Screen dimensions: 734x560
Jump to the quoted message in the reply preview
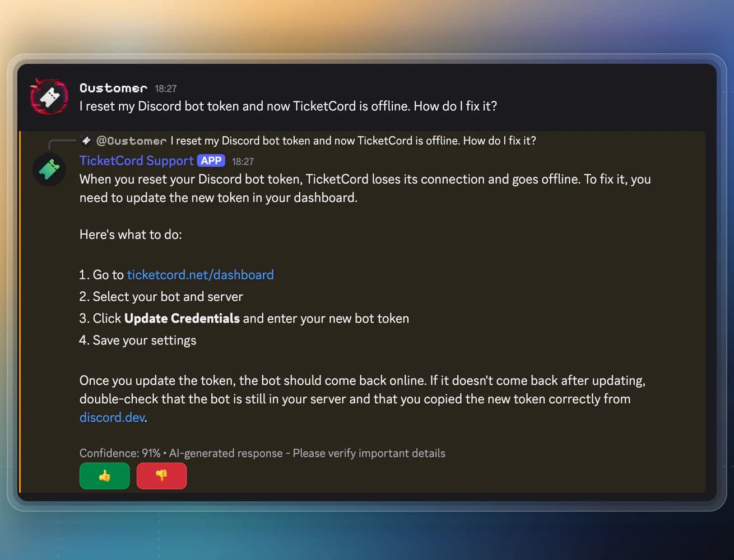click(x=353, y=141)
